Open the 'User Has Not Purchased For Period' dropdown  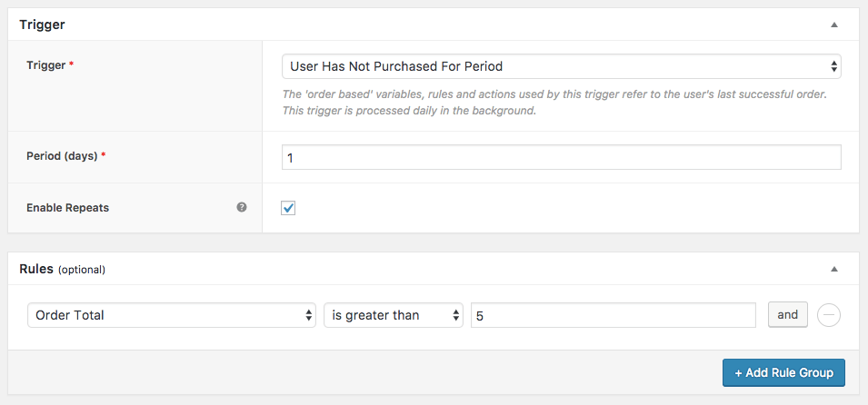click(561, 66)
